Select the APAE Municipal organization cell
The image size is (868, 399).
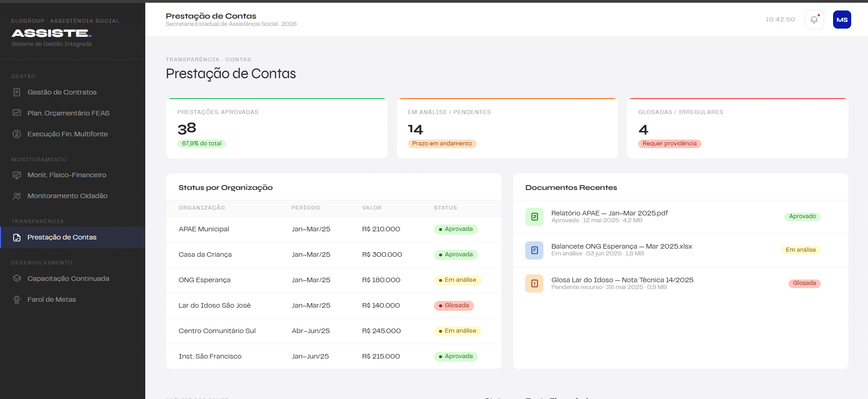coord(204,229)
